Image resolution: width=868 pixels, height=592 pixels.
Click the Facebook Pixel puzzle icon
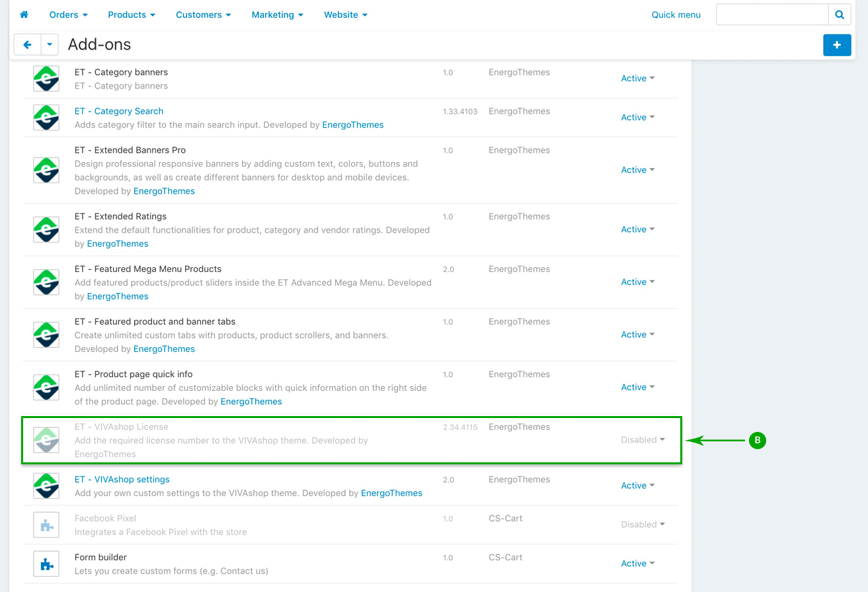pyautogui.click(x=46, y=525)
